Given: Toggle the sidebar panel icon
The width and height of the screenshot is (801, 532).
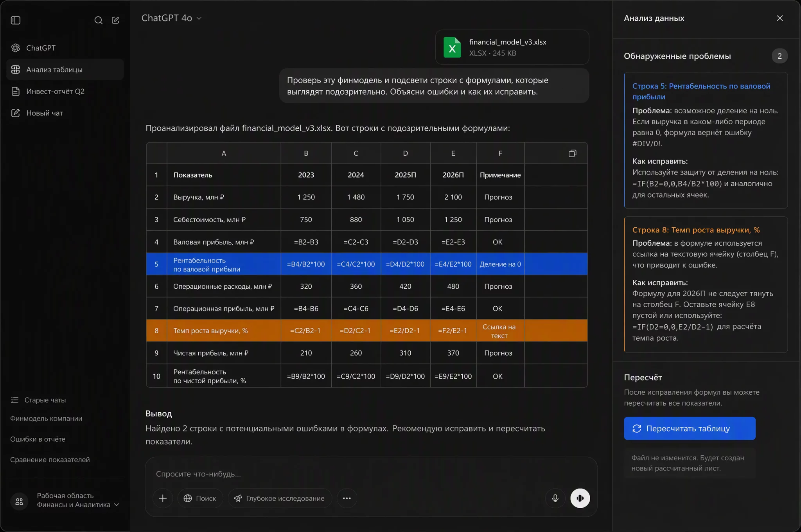Looking at the screenshot, I should tap(16, 20).
